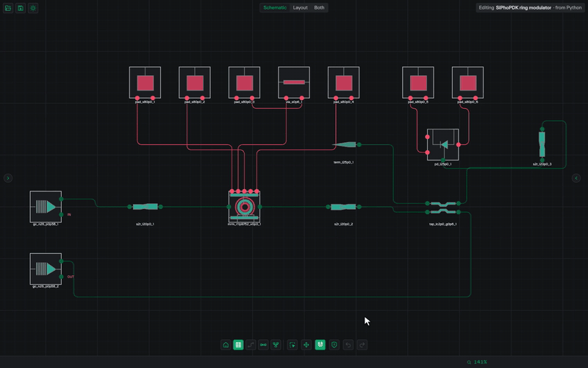
Task: Select the pad_s80p0_4 bond pad component
Action: click(x=343, y=82)
